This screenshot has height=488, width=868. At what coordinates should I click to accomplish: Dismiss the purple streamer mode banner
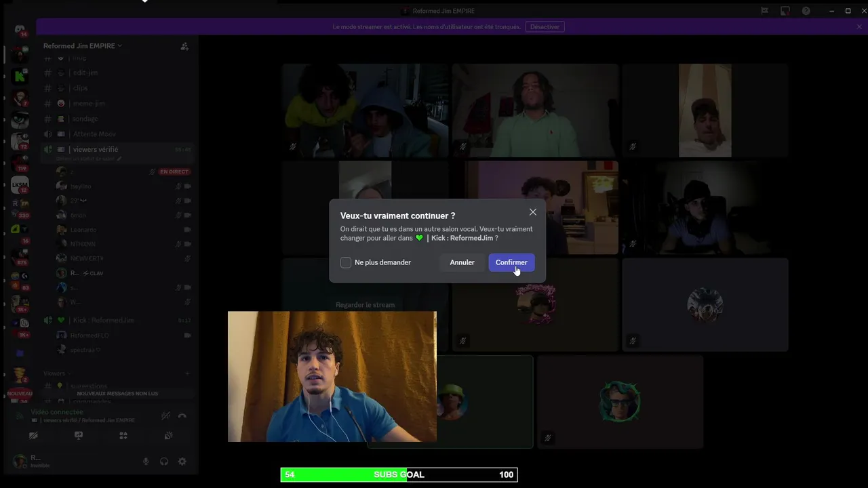click(859, 26)
